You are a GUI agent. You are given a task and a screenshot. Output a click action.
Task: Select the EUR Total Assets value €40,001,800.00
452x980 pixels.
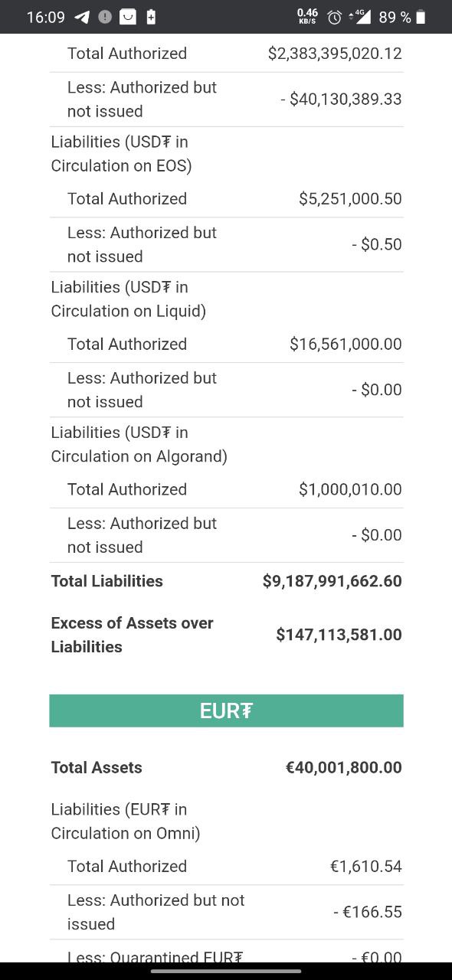click(344, 767)
